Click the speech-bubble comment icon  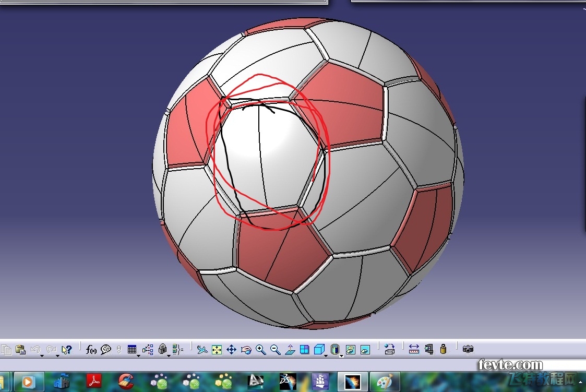point(106,350)
